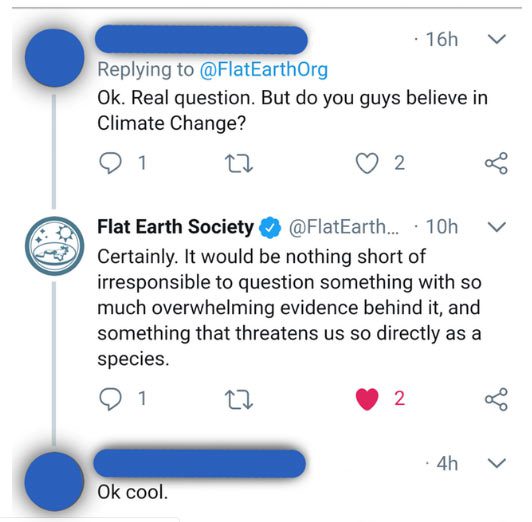Open the @FlatEarthOrg mention link
The image size is (532, 522).
(x=264, y=70)
